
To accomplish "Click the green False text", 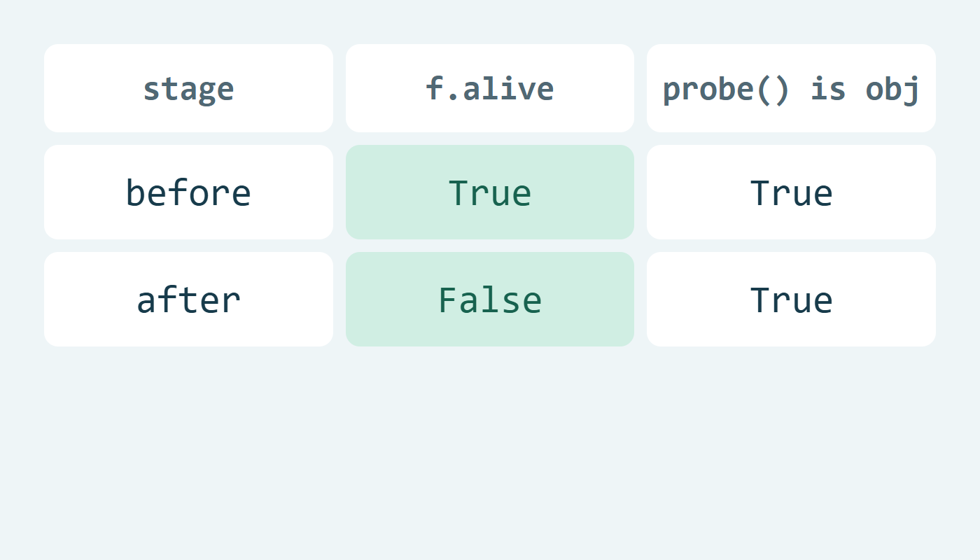I will click(490, 300).
